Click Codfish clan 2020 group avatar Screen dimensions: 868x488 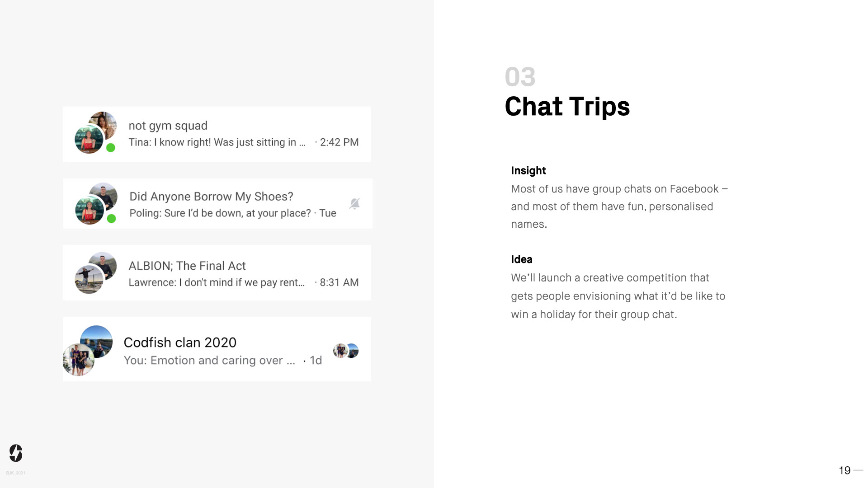(x=88, y=351)
